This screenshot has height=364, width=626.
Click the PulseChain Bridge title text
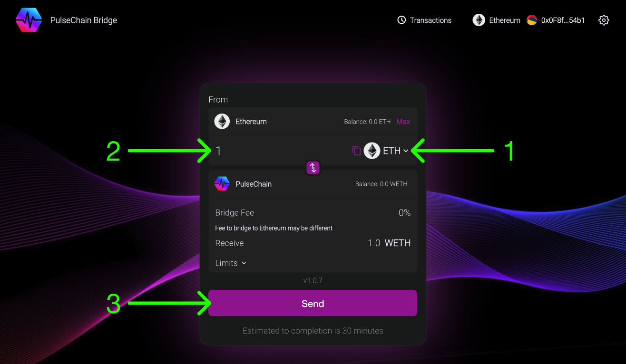(x=84, y=20)
